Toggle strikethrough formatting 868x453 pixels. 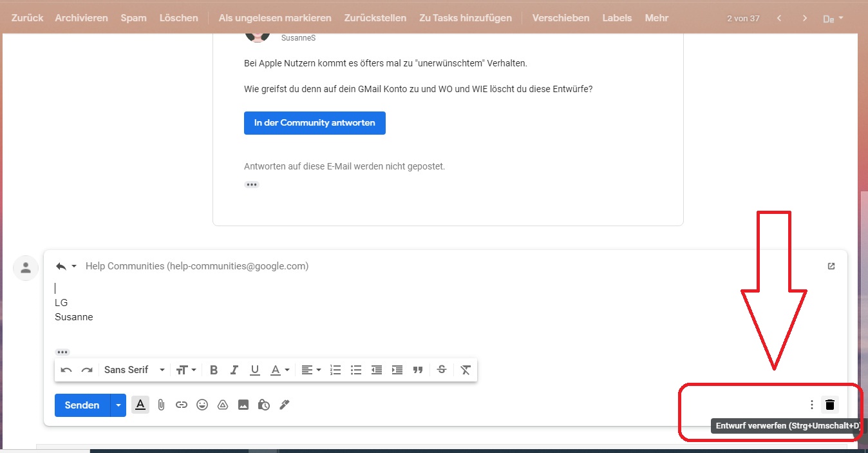click(441, 369)
